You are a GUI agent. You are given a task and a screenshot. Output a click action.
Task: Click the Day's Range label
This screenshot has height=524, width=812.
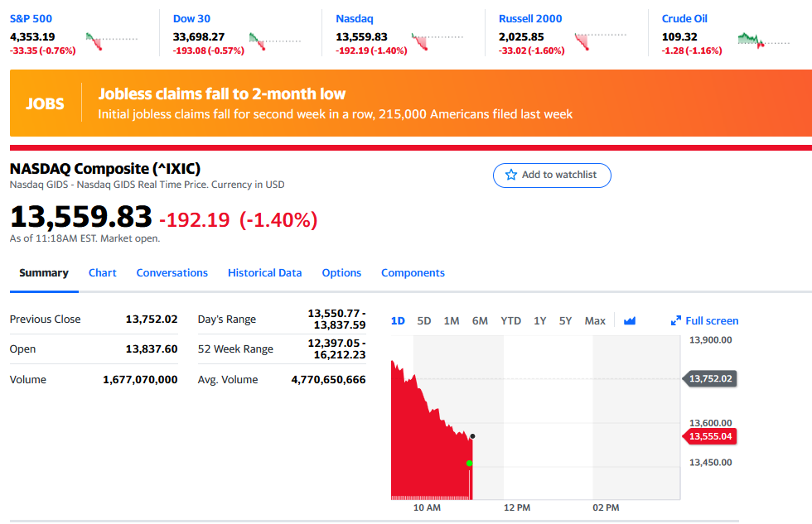(x=227, y=320)
